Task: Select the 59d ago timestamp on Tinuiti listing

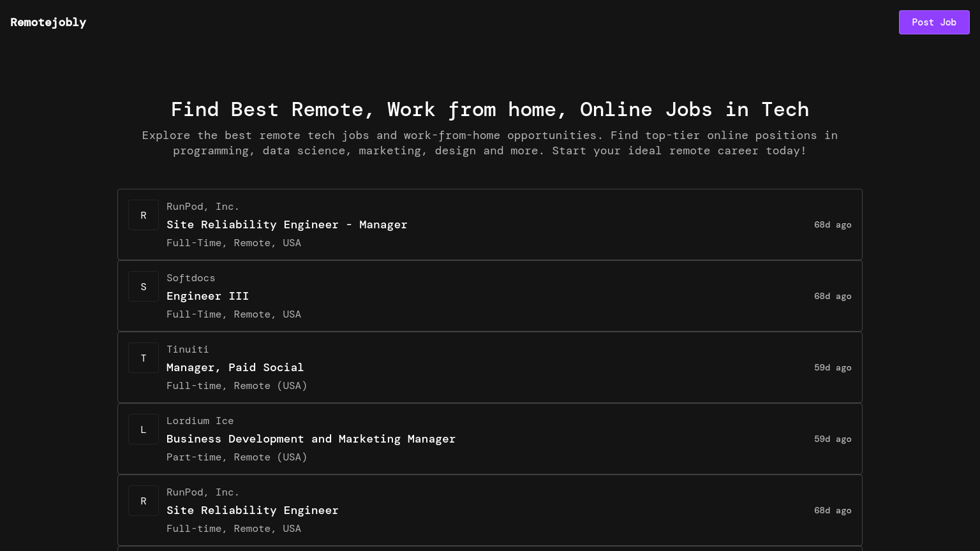Action: [x=833, y=367]
